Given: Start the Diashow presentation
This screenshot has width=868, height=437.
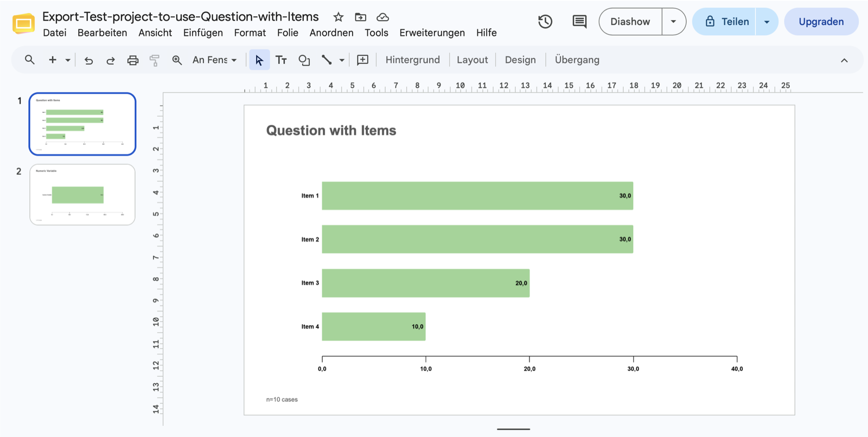Looking at the screenshot, I should pos(630,22).
